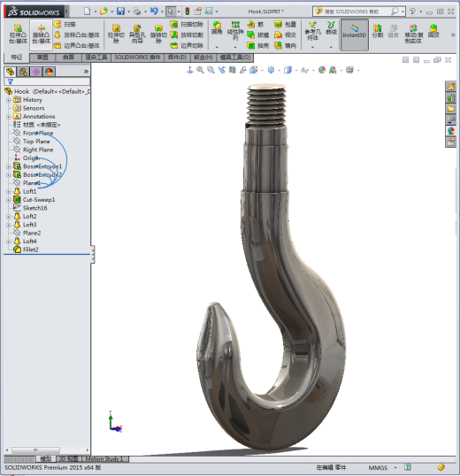Expand the Boss-Extrude1 feature node
This screenshot has width=460, height=476.
click(x=9, y=166)
